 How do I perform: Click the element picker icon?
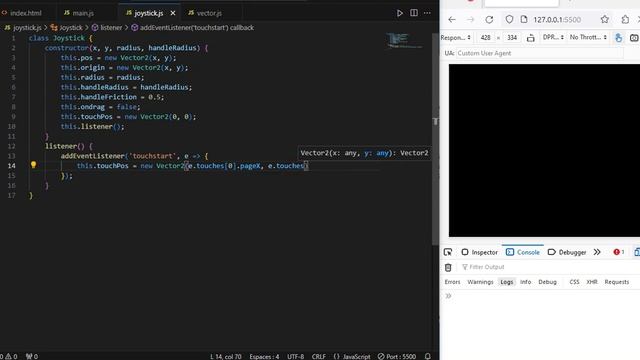(448, 252)
